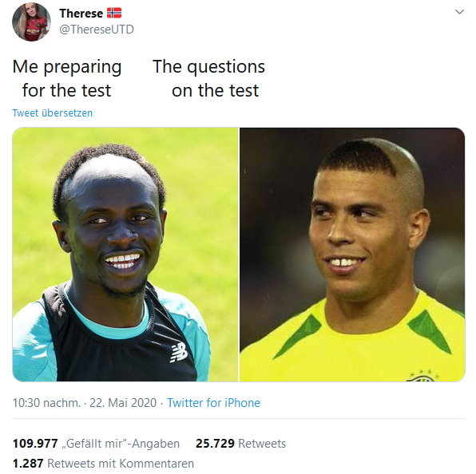The image size is (476, 474).
Task: Click the like count number 109.977
Action: [35, 444]
